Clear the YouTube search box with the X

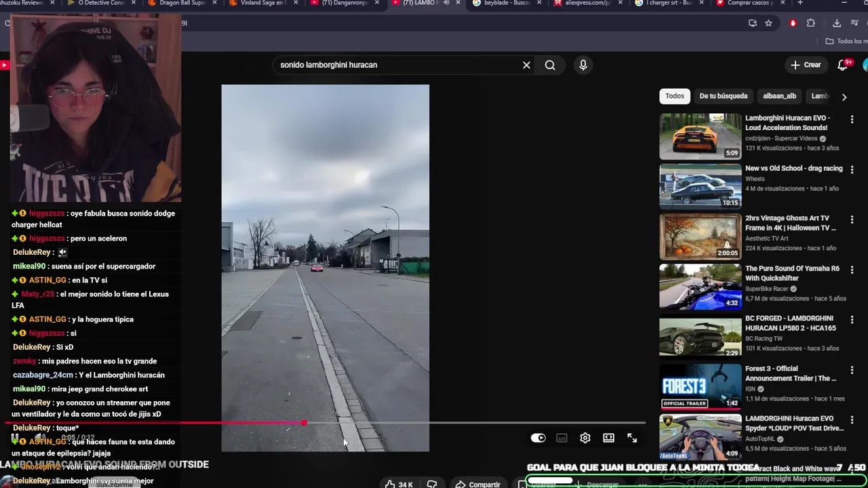point(526,65)
